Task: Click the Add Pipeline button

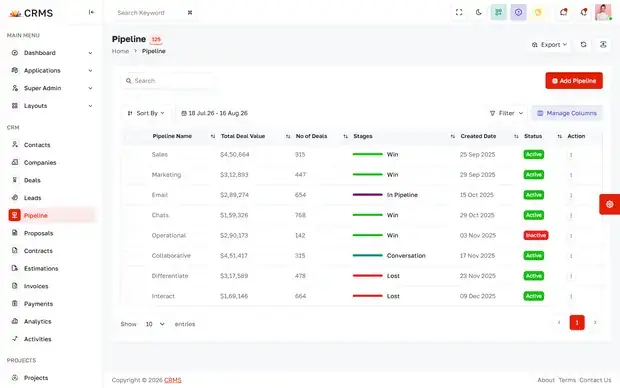Action: point(574,81)
